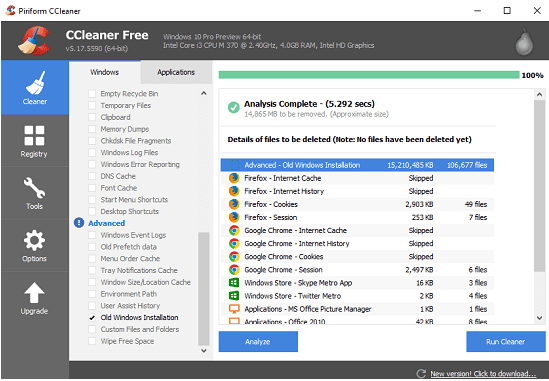Open the Cleaner section in sidebar
549x381 pixels.
35,88
